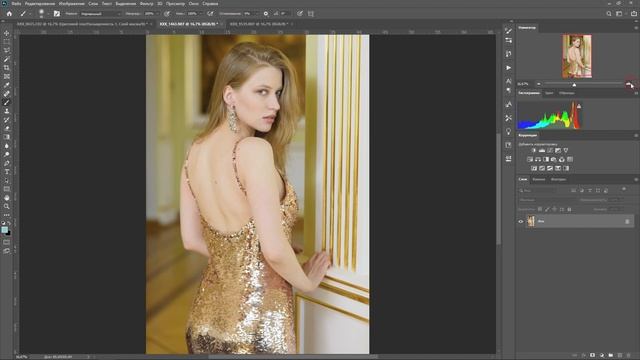This screenshot has height=360, width=640.
Task: Add an Invert adjustment layer
Action: click(534, 168)
